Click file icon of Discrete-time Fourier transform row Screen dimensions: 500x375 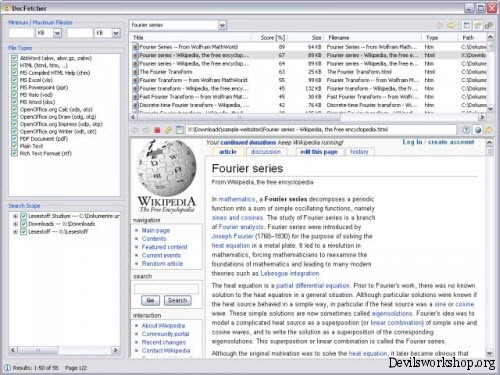click(x=135, y=105)
